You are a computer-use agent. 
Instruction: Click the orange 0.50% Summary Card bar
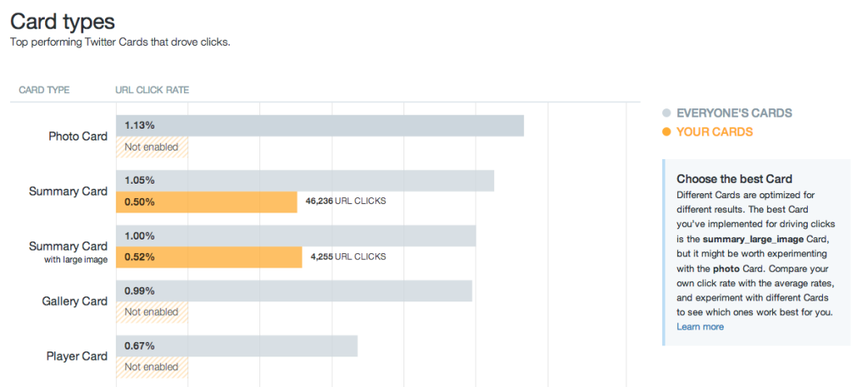[x=207, y=202]
